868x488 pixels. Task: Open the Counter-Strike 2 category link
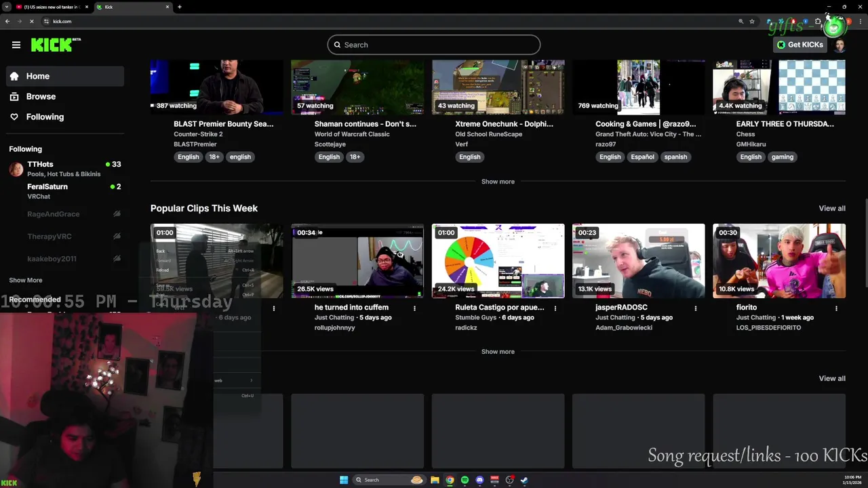coord(198,134)
